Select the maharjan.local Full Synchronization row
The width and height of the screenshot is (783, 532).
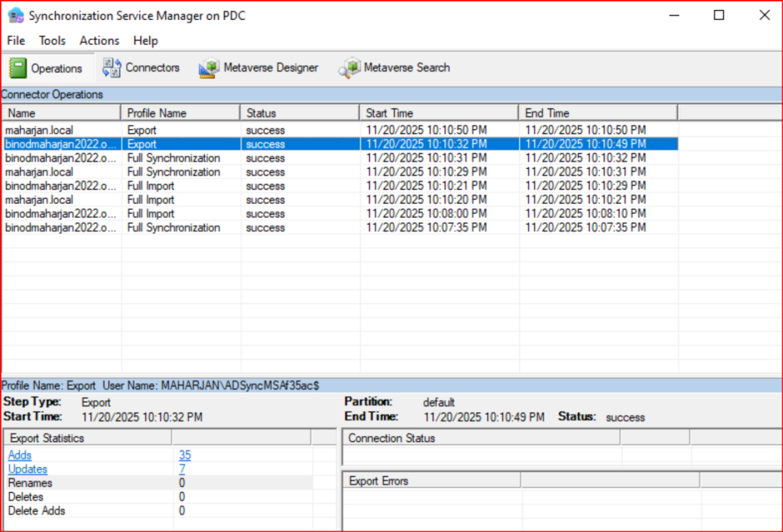pos(61,172)
